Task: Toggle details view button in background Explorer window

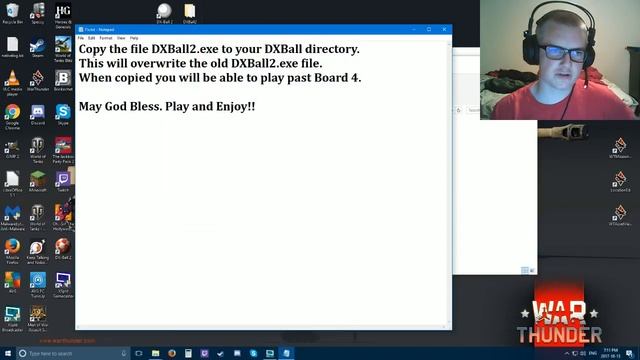Action: tap(524, 270)
